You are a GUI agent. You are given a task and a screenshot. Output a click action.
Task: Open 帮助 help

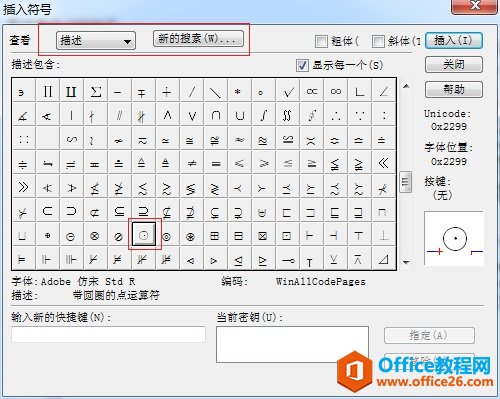[x=454, y=89]
